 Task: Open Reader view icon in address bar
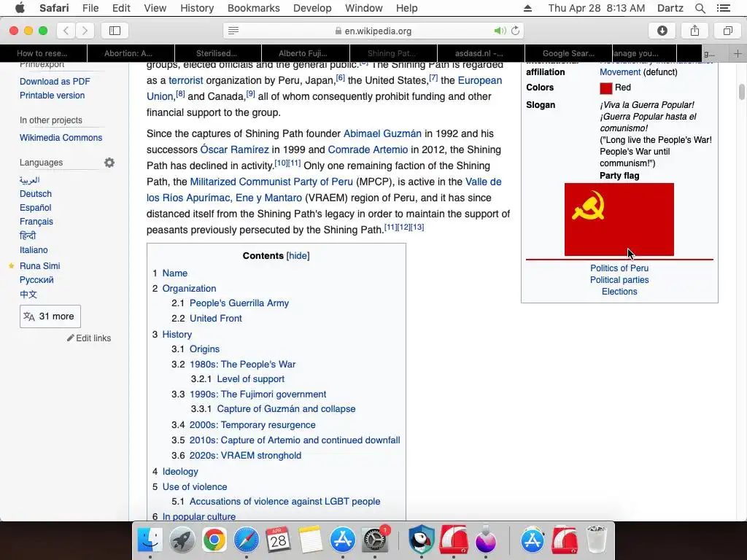tap(233, 31)
